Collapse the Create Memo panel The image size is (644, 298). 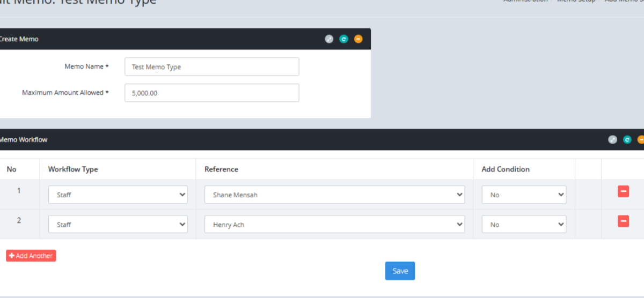pyautogui.click(x=358, y=39)
